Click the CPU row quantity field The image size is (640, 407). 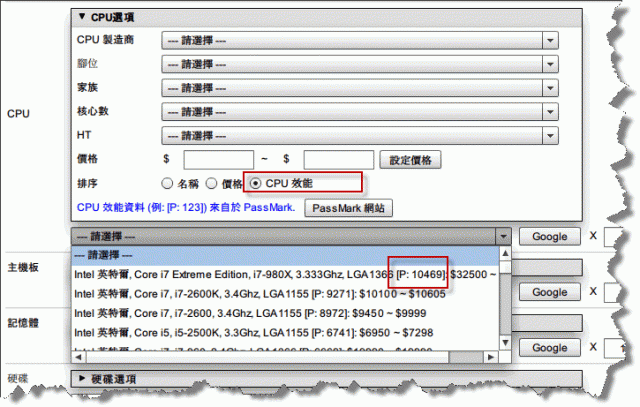pyautogui.click(x=613, y=237)
